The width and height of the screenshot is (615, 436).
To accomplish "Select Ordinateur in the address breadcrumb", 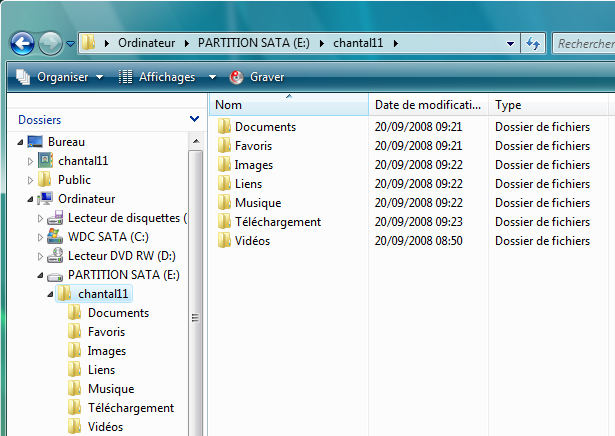I will click(x=146, y=43).
